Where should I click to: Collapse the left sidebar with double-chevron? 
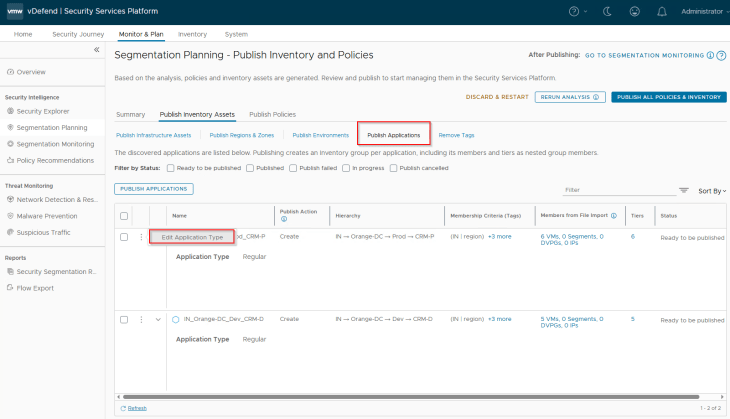click(x=96, y=49)
